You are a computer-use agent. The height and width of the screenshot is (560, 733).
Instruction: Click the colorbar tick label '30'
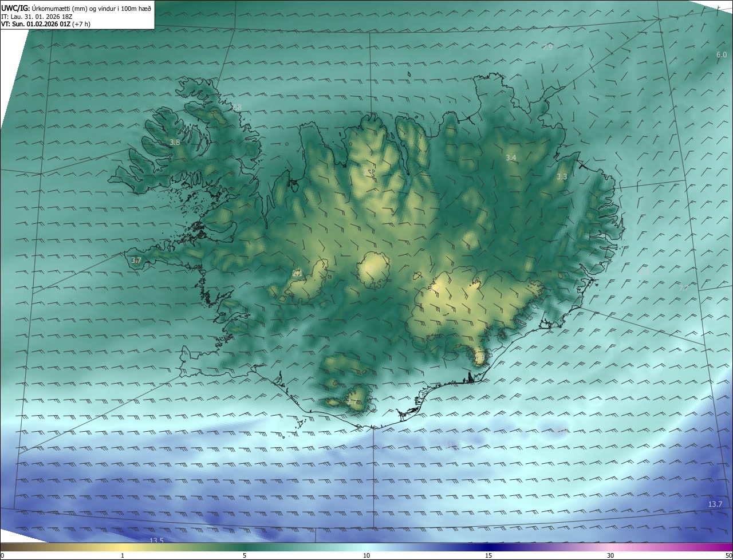tap(610, 555)
